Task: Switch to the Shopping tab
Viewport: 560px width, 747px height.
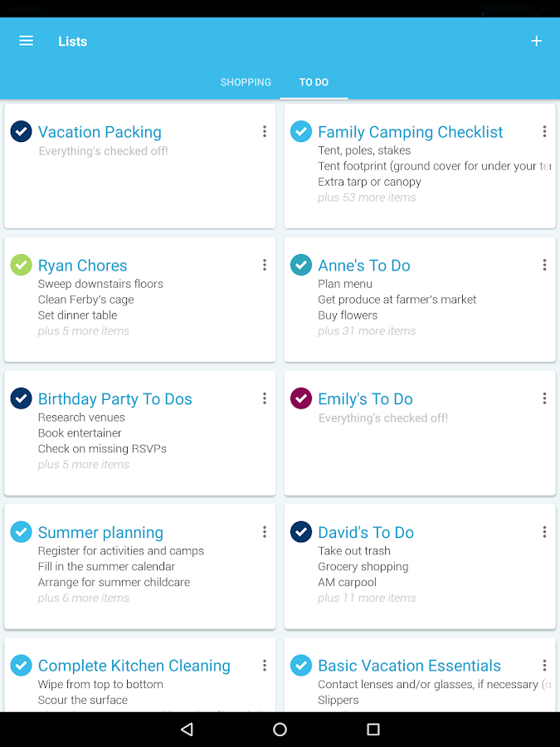Action: (x=246, y=82)
